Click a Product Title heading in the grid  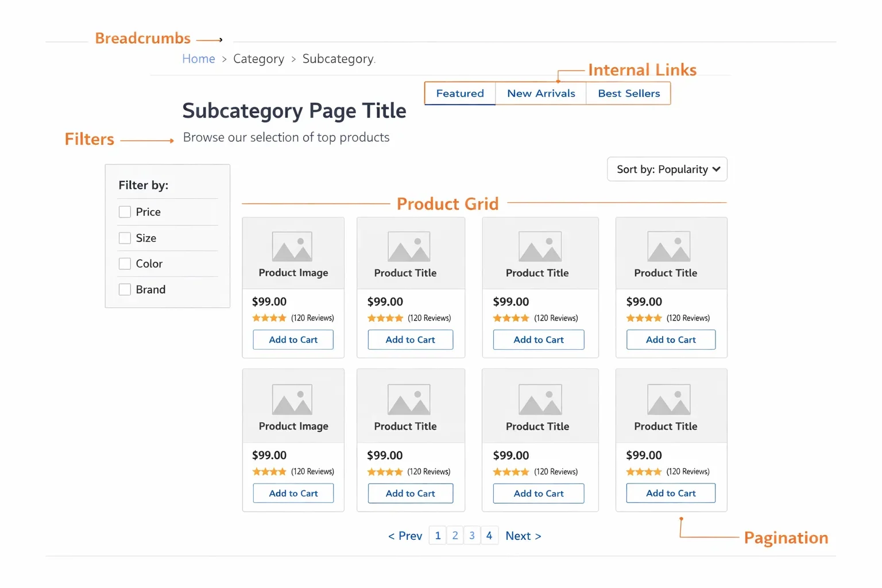point(406,273)
